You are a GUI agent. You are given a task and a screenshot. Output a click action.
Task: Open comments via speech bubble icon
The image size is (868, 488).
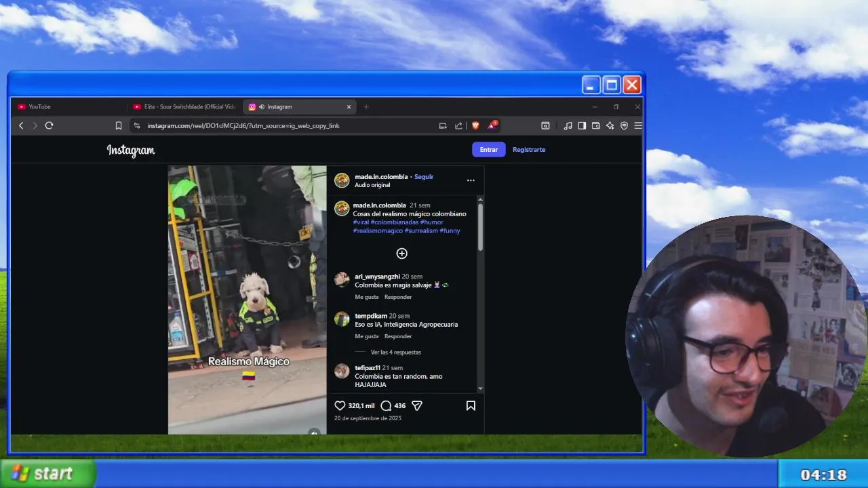point(386,405)
